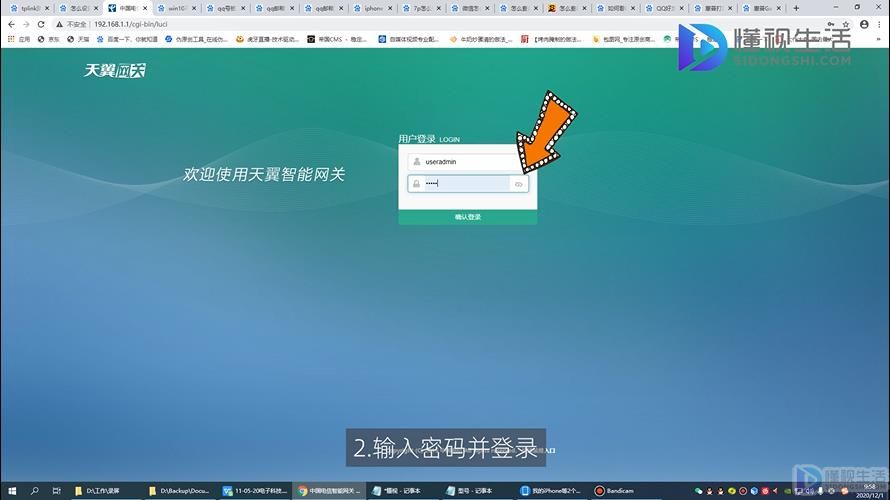The image size is (890, 500).
Task: Toggle password visibility eye icon
Action: 518,184
